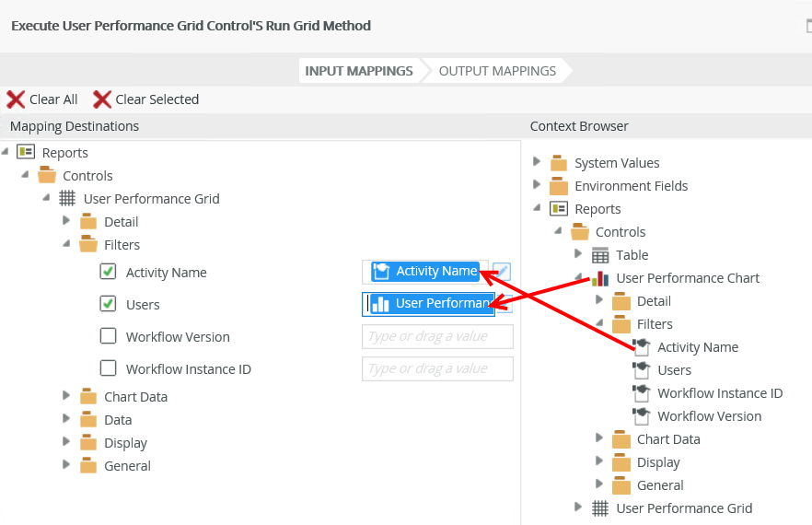This screenshot has width=812, height=525.
Task: Uncheck the Users filter checkbox
Action: pos(108,304)
